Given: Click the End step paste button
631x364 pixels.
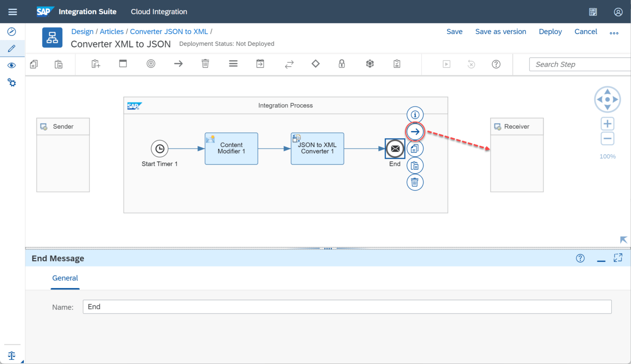Looking at the screenshot, I should coord(415,165).
